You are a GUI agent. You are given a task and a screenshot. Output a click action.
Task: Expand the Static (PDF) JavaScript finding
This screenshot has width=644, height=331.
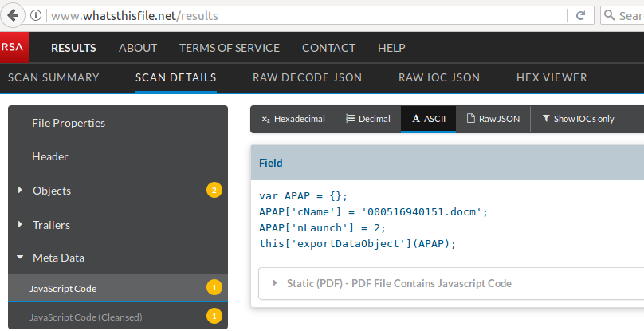click(275, 283)
